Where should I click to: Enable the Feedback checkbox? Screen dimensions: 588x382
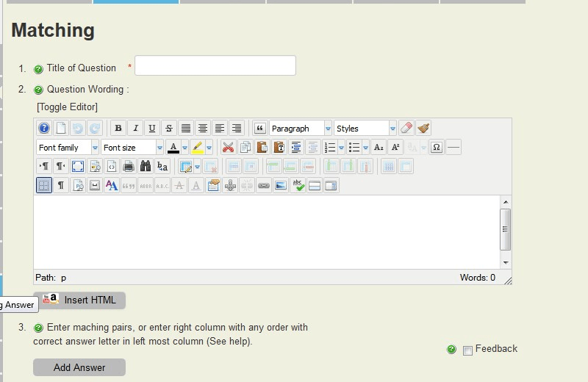tap(467, 350)
